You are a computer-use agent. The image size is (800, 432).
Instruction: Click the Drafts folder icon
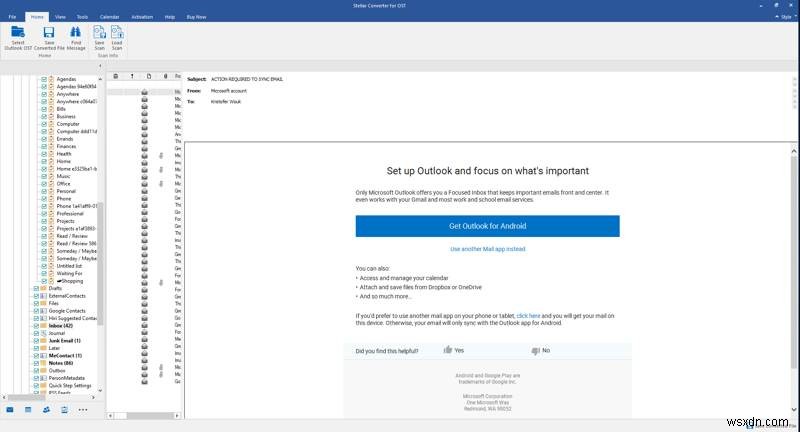coord(43,288)
